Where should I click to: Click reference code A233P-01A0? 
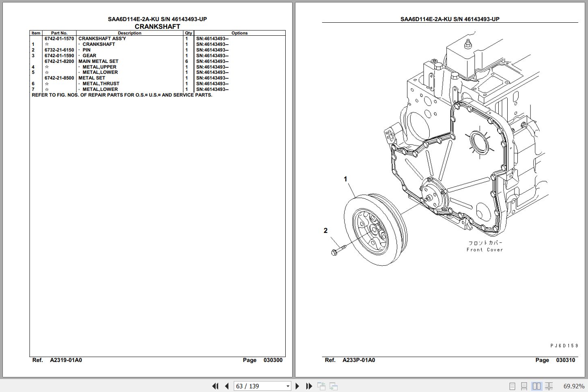(x=359, y=360)
